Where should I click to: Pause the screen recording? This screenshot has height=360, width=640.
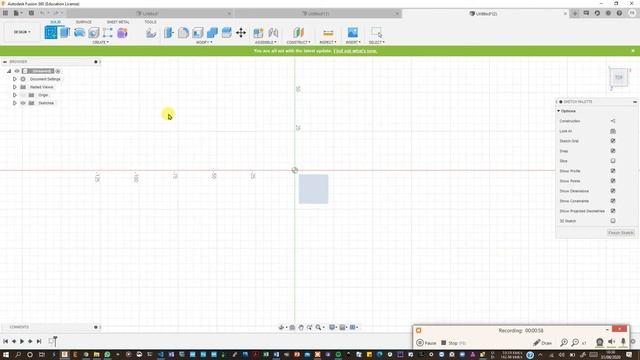coord(427,343)
